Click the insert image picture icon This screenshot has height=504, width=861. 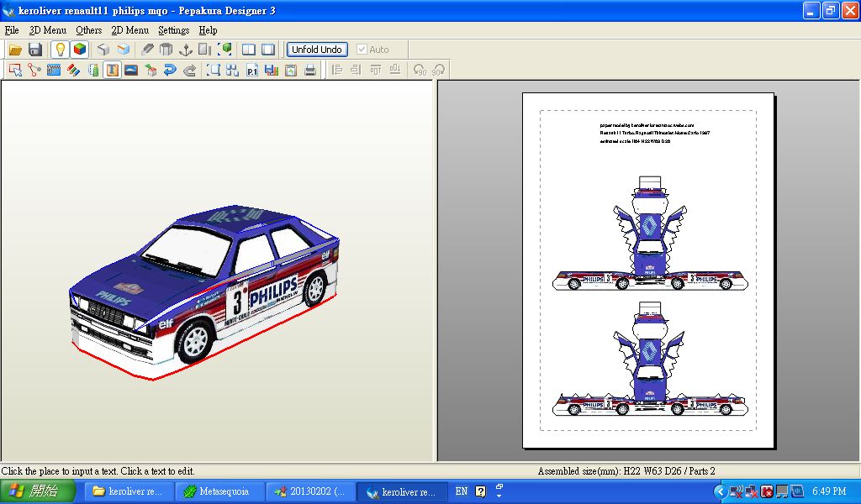click(x=131, y=71)
